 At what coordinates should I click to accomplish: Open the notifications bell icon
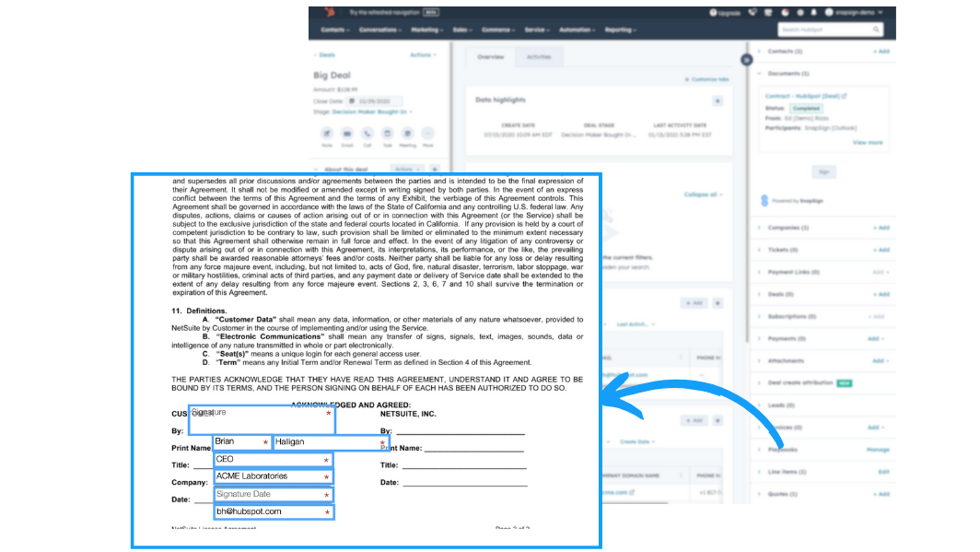tap(814, 13)
